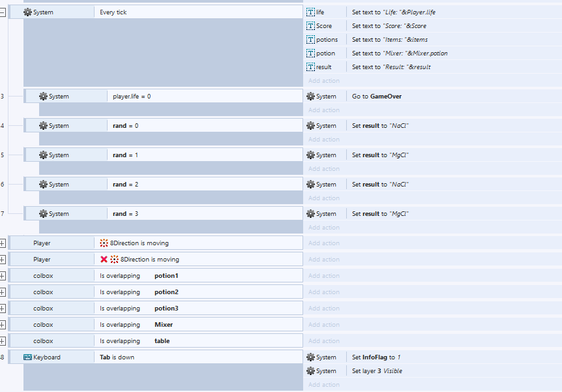Image resolution: width=562 pixels, height=392 pixels.
Task: Expand the colbox overlapping potion1 event
Action: 3,276
